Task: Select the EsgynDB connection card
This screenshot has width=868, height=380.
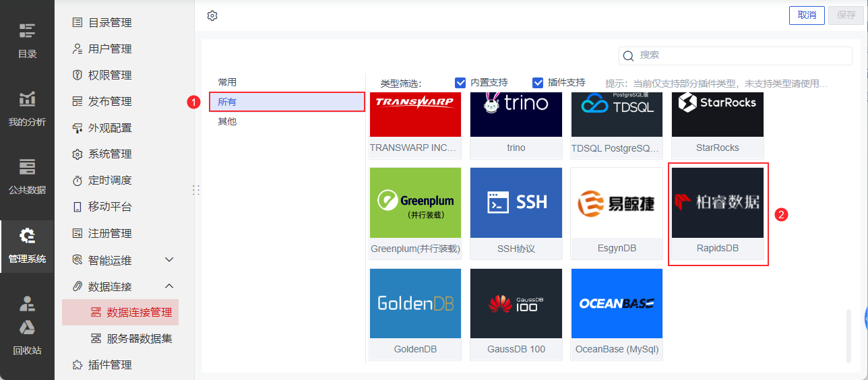Action: point(617,214)
